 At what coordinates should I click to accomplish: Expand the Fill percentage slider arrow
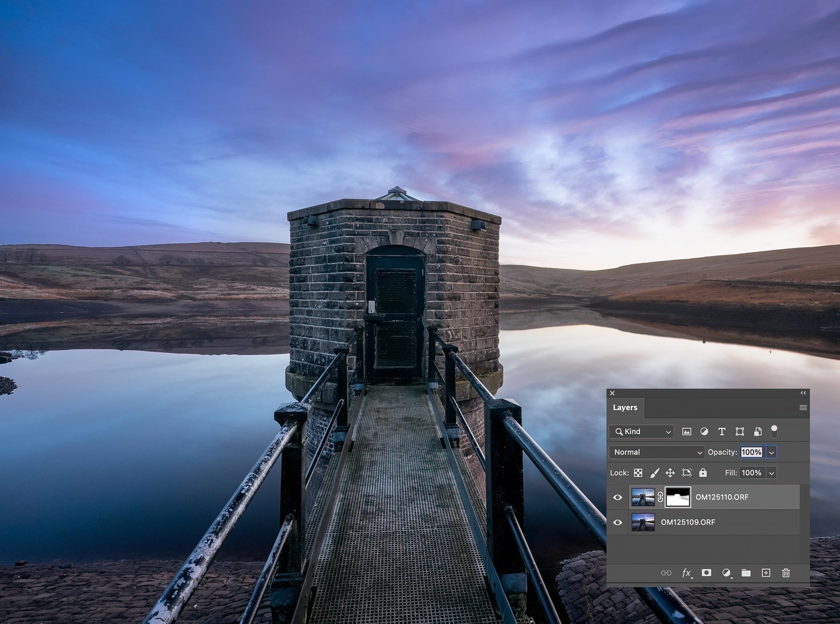click(771, 473)
